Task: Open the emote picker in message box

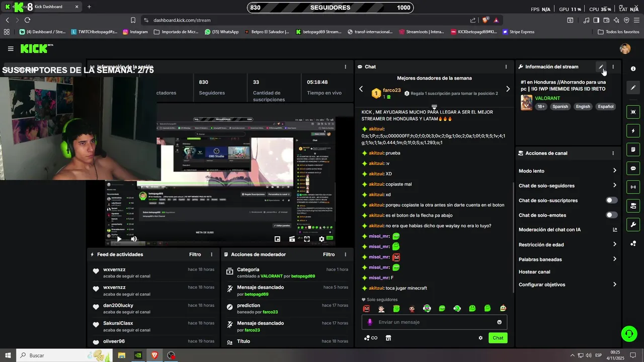Action: click(499, 322)
